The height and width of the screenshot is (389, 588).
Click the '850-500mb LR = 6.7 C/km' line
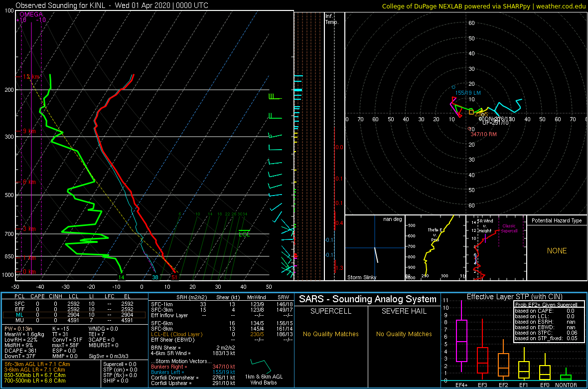35,375
